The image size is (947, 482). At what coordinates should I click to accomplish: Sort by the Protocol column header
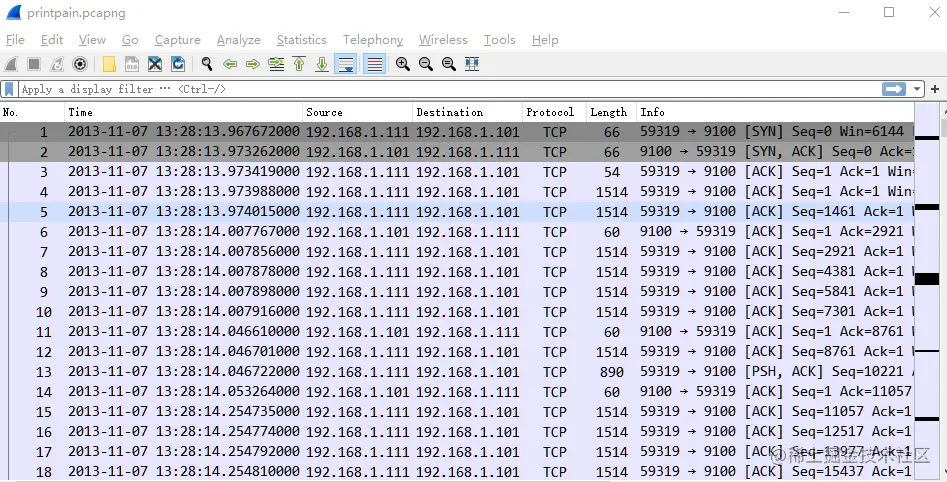click(x=554, y=112)
